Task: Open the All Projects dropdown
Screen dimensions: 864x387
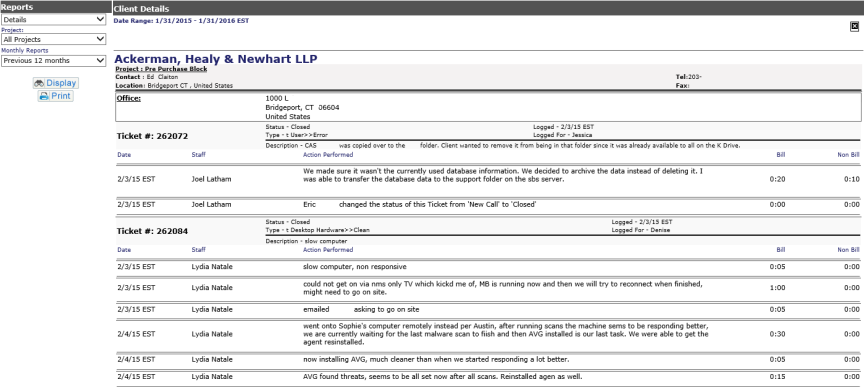Action: pyautogui.click(x=53, y=39)
